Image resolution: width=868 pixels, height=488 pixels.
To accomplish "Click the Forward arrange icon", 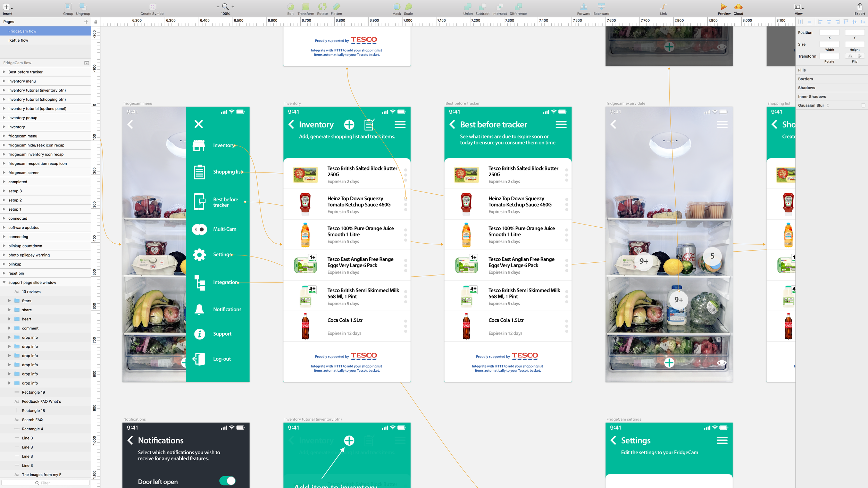I will point(584,7).
